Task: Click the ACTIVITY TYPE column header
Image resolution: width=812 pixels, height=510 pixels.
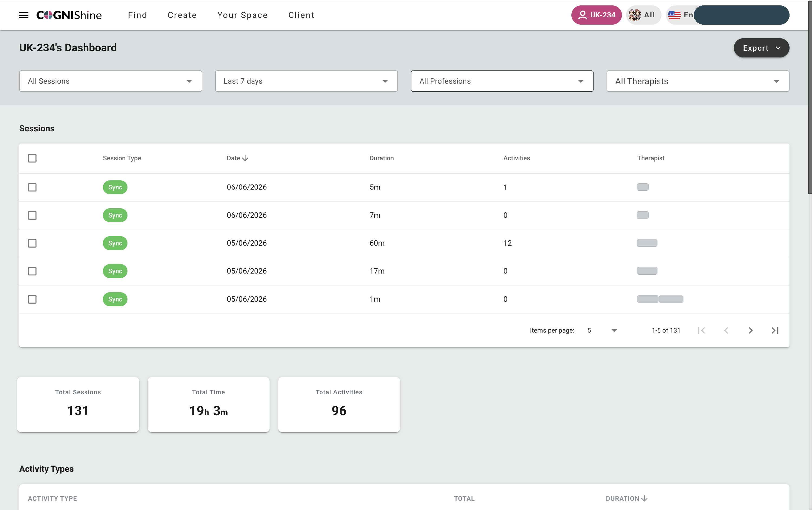Action: tap(52, 499)
